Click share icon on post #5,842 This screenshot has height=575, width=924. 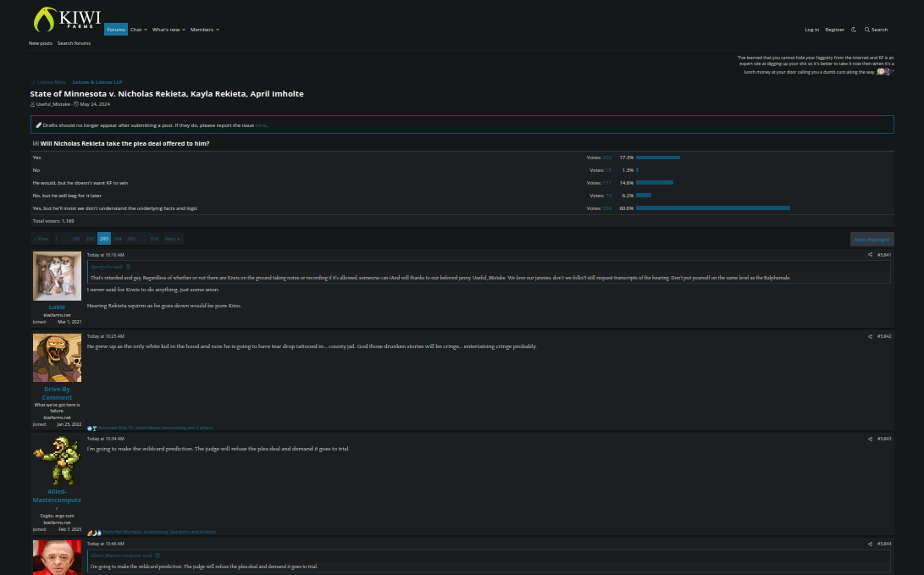(x=870, y=336)
